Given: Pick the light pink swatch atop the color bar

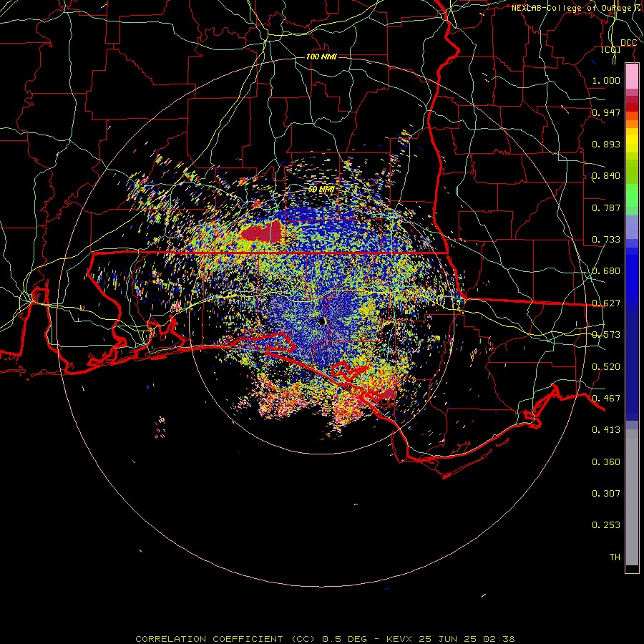Looking at the screenshot, I should (632, 76).
